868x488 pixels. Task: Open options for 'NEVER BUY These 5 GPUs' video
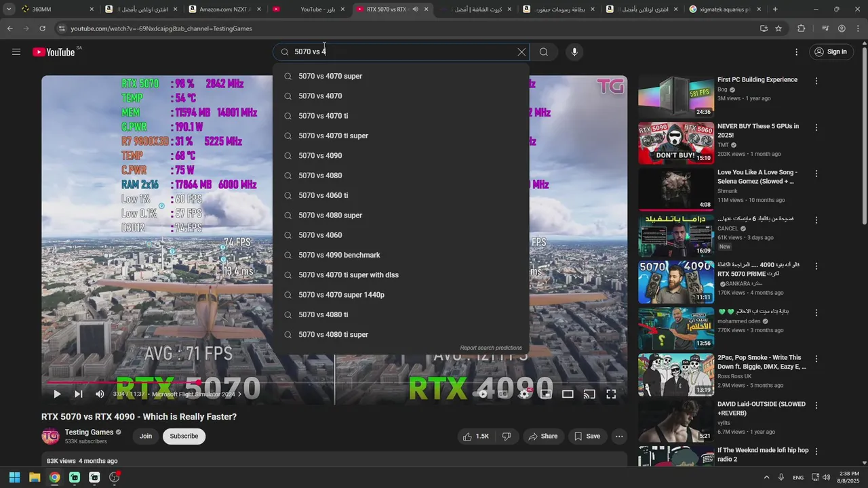(816, 127)
